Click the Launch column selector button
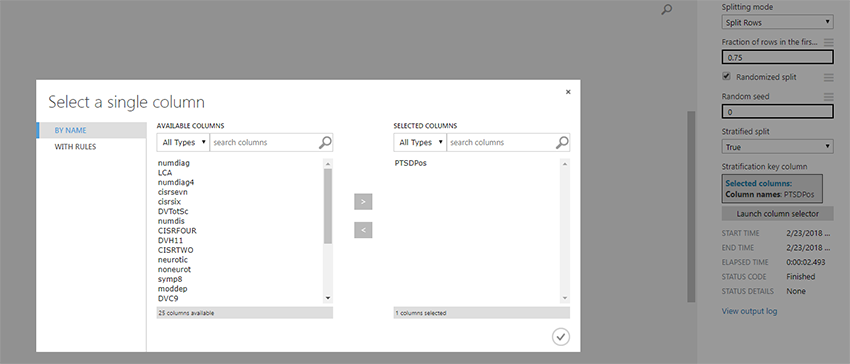Screen dimensions: 850x364 (777, 213)
